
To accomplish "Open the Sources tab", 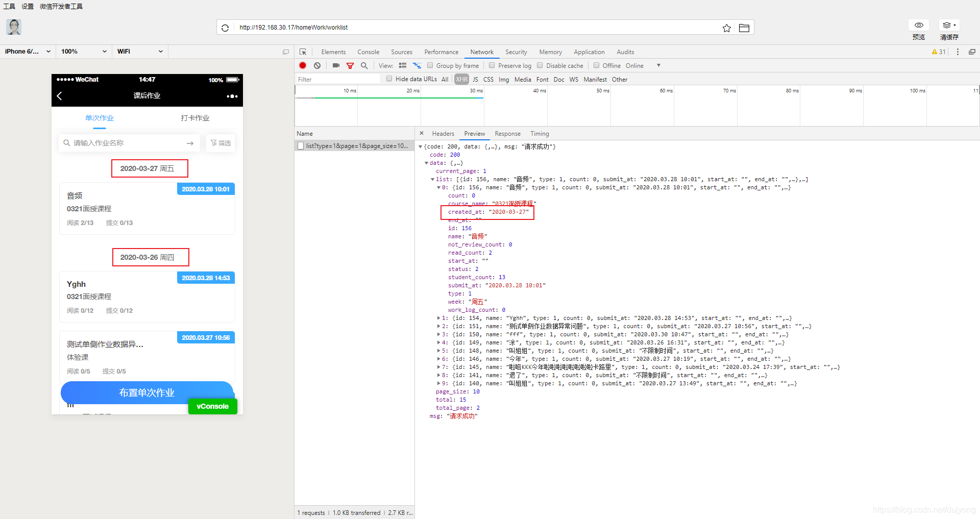I will point(402,52).
